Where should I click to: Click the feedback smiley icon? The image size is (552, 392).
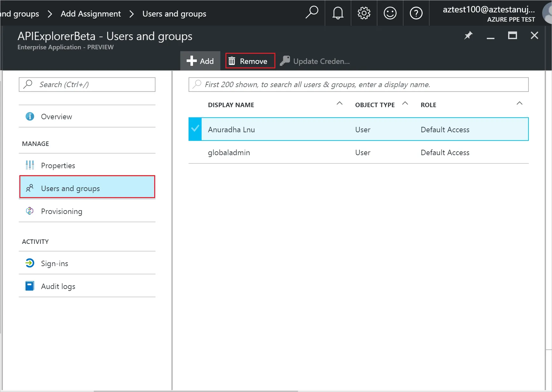tap(390, 13)
